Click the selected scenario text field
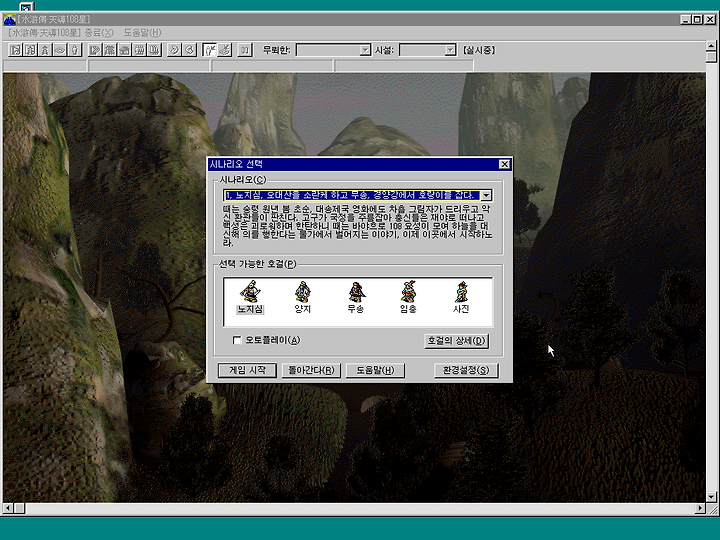 click(x=352, y=195)
